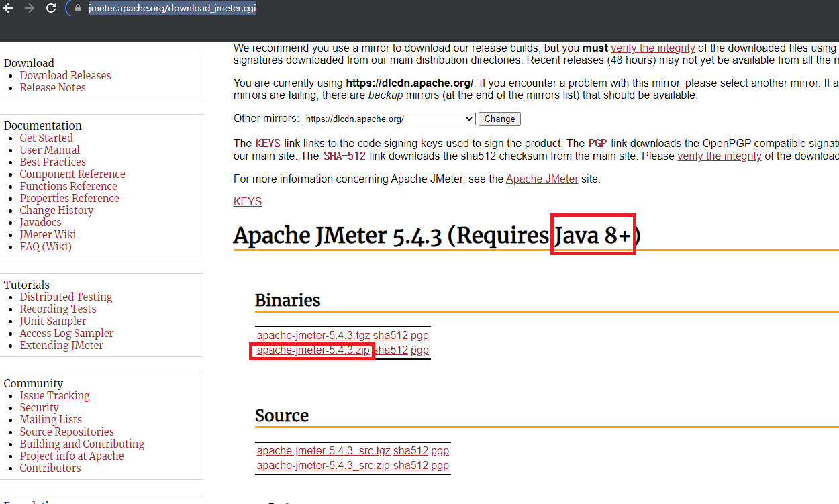Click the Community sidebar heading

(34, 383)
